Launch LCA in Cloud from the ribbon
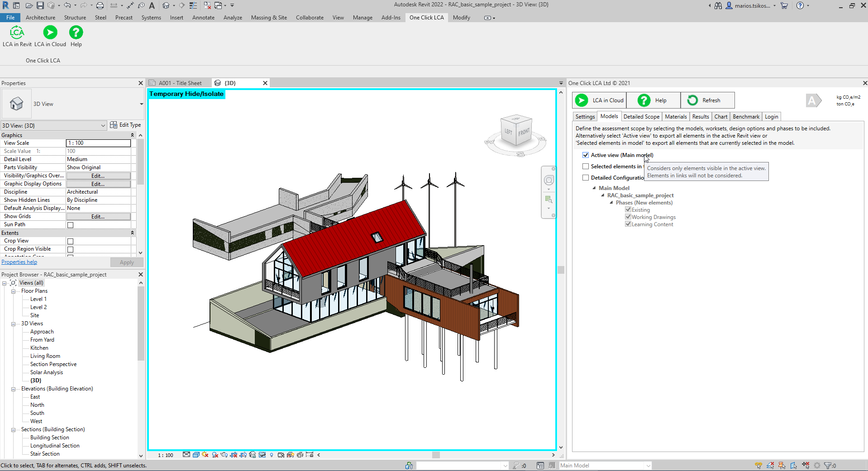Viewport: 868px width, 471px height. [50, 33]
